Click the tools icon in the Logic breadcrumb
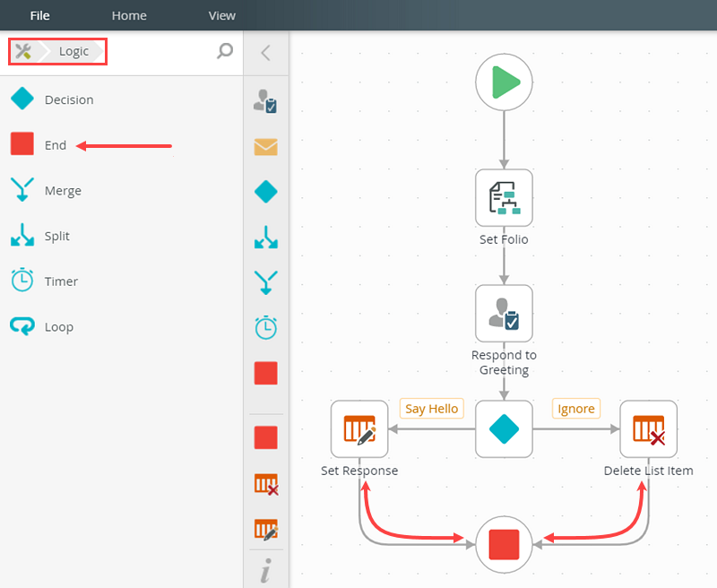The height and width of the screenshot is (588, 717). click(x=24, y=51)
